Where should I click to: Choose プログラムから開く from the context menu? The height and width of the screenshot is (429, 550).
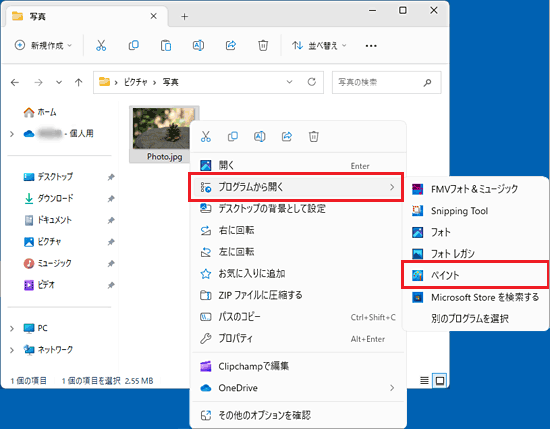(x=296, y=187)
